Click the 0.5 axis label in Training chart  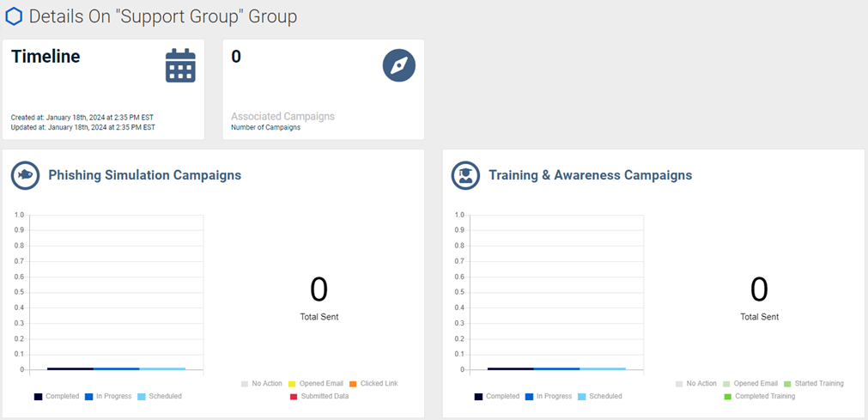click(x=459, y=293)
